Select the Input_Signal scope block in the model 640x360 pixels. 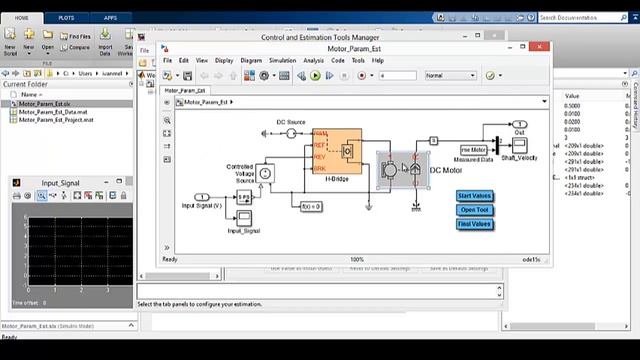click(244, 218)
